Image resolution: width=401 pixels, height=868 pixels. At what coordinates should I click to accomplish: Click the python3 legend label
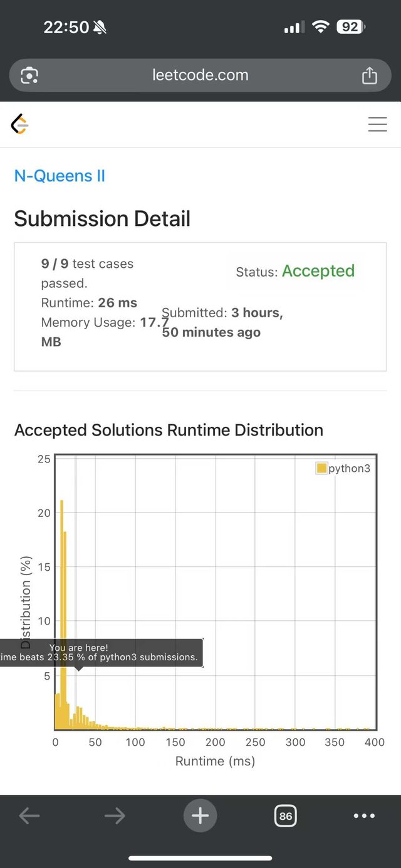point(349,468)
